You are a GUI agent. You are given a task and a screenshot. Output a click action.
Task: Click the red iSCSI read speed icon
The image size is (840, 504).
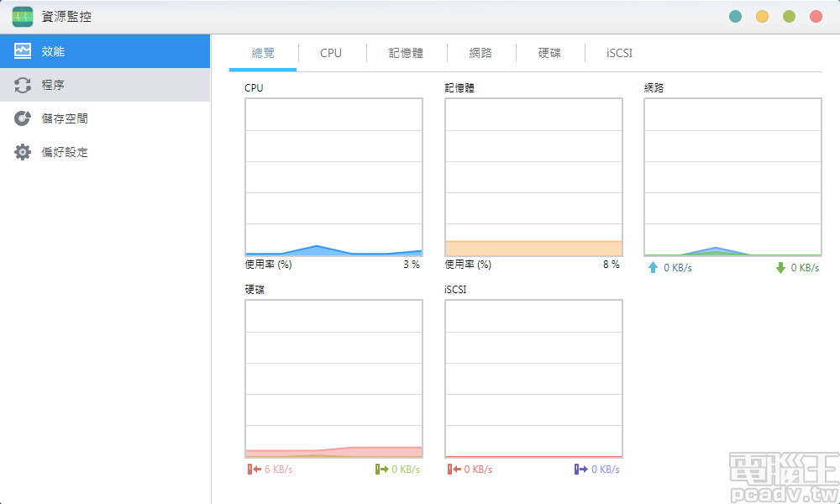point(450,469)
